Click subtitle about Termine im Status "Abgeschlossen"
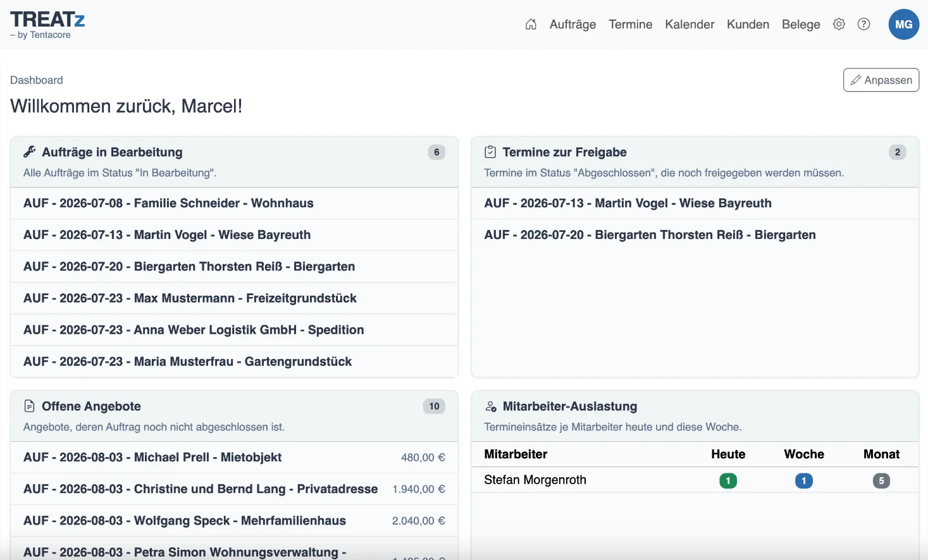Screen dimensions: 928x560 tap(664, 173)
